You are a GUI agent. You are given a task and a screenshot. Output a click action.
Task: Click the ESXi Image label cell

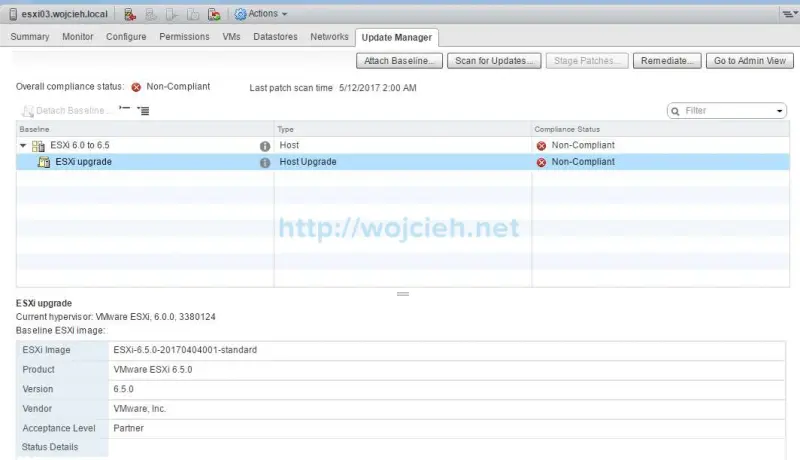pyautogui.click(x=62, y=350)
